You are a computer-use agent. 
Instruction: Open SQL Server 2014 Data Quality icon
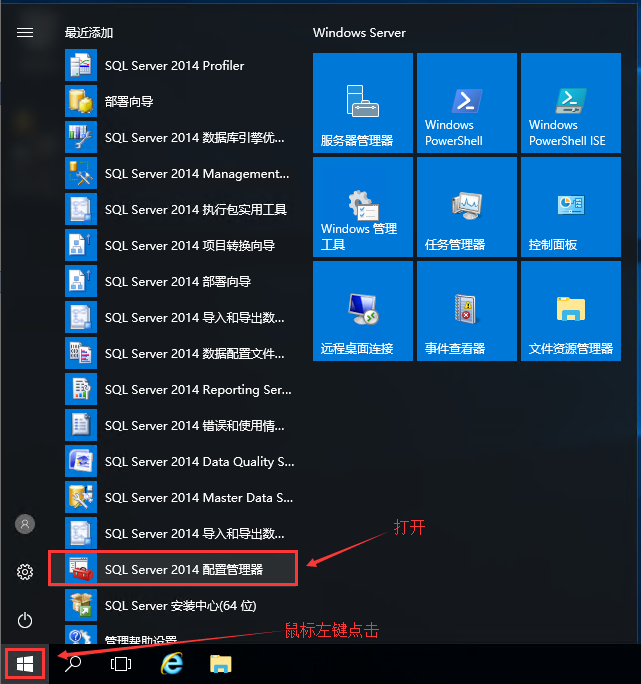[81, 461]
